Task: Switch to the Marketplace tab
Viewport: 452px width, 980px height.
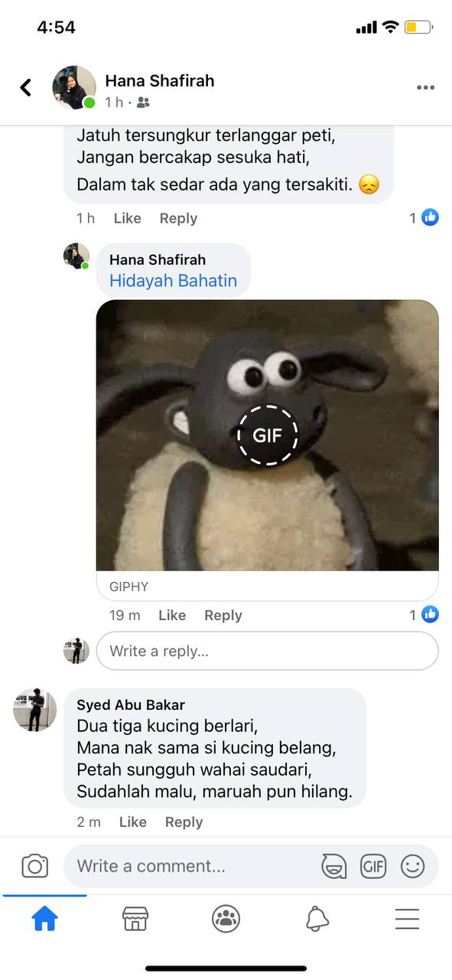Action: pyautogui.click(x=135, y=919)
